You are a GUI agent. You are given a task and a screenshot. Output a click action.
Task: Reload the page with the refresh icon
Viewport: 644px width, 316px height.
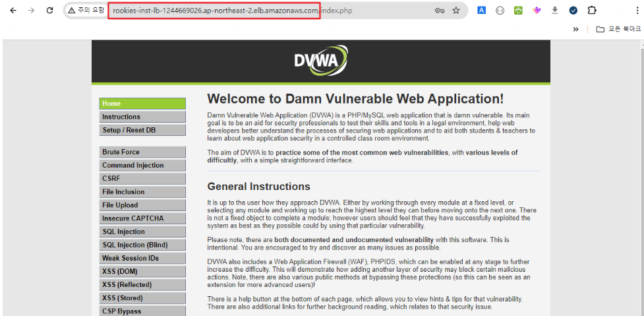pos(49,11)
